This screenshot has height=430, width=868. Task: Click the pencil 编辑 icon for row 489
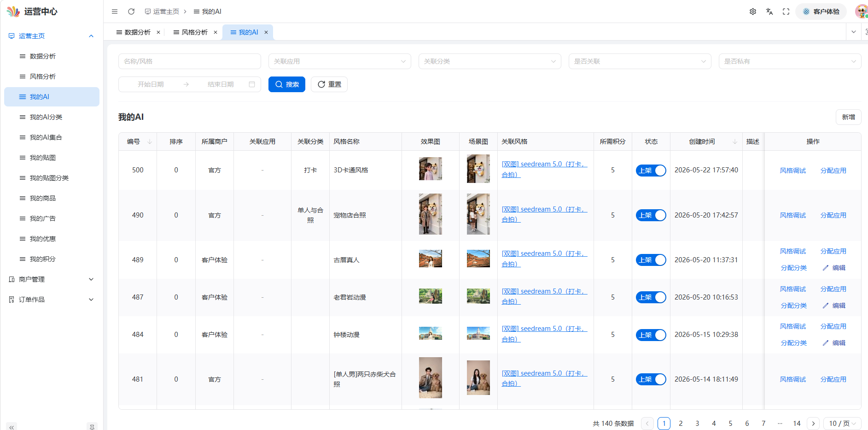tap(826, 268)
